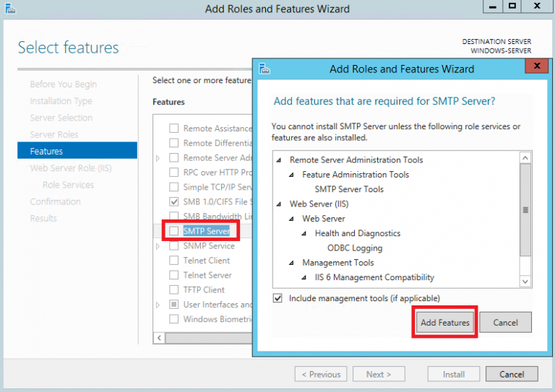Expand the SNMP Service feature item
The image size is (555, 392).
coord(158,246)
